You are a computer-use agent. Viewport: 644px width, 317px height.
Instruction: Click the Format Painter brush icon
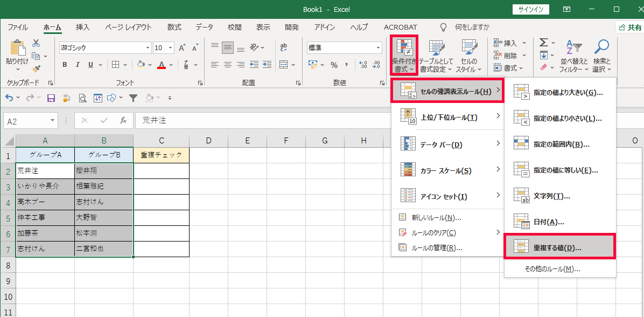coord(36,68)
